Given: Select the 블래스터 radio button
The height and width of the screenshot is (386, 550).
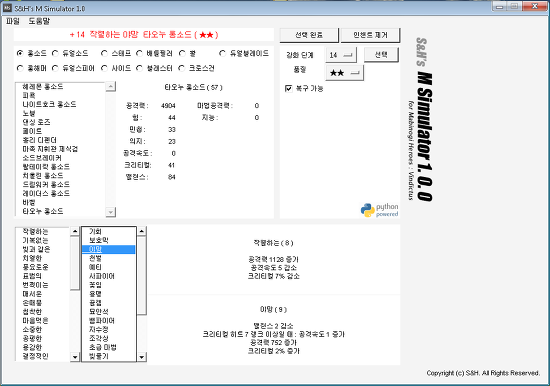Looking at the screenshot, I should (140, 68).
